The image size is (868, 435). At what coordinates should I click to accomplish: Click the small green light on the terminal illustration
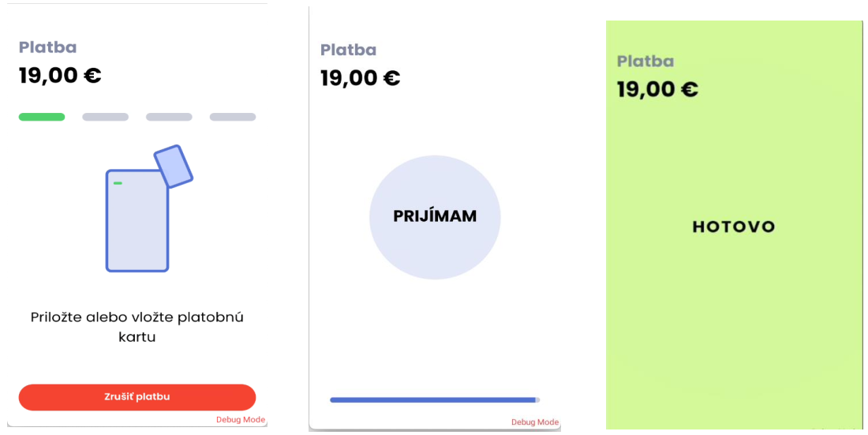pos(118,183)
